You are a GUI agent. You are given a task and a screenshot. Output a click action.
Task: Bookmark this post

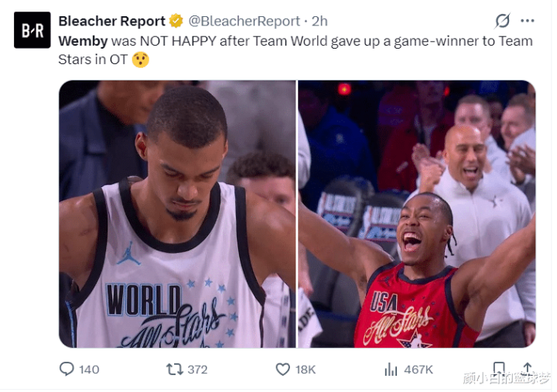click(499, 369)
